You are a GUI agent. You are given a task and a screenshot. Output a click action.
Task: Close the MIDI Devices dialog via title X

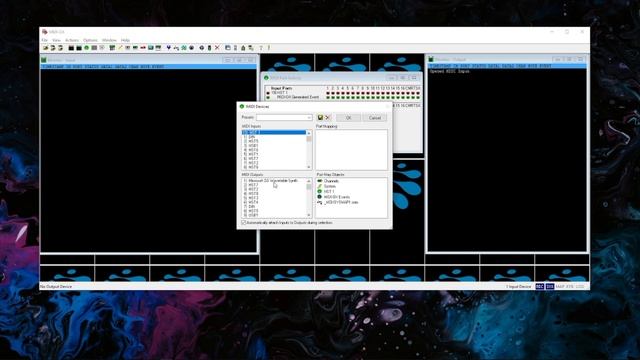tap(387, 106)
